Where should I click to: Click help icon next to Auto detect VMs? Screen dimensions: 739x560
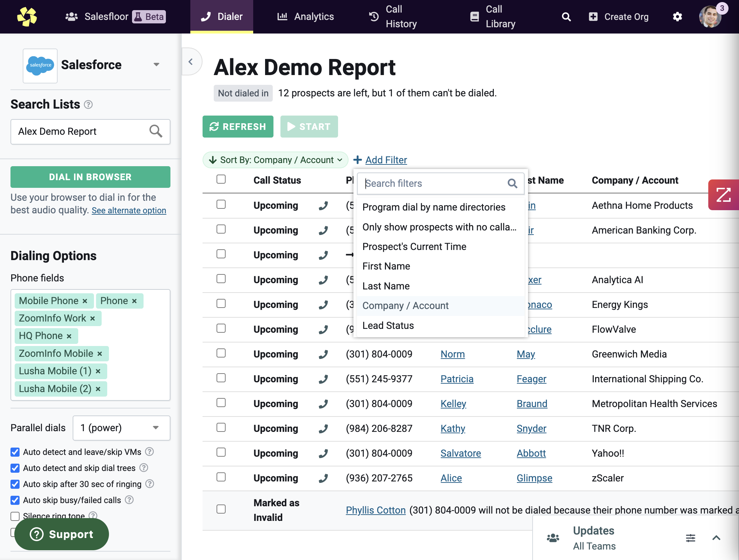coord(149,452)
